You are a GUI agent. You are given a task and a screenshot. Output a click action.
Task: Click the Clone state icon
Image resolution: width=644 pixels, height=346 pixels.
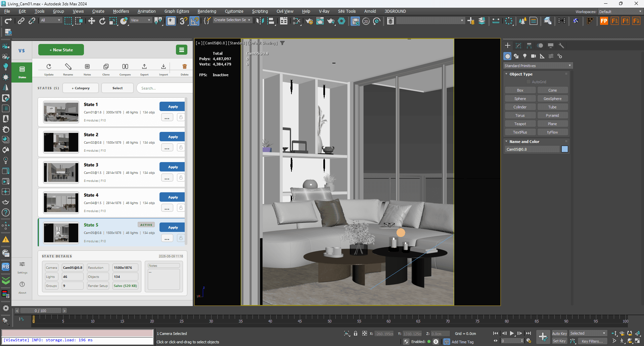(x=106, y=69)
